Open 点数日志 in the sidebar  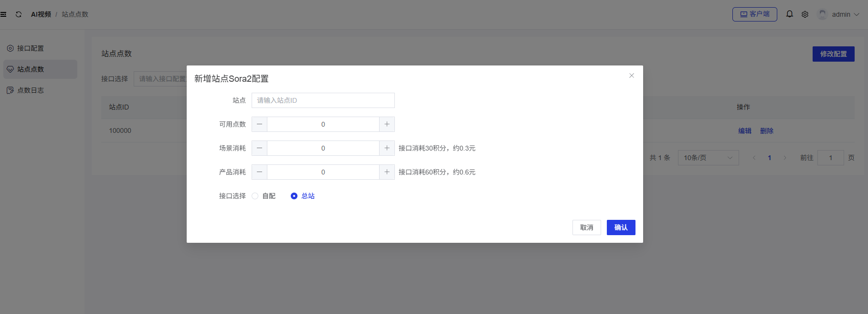click(x=31, y=90)
